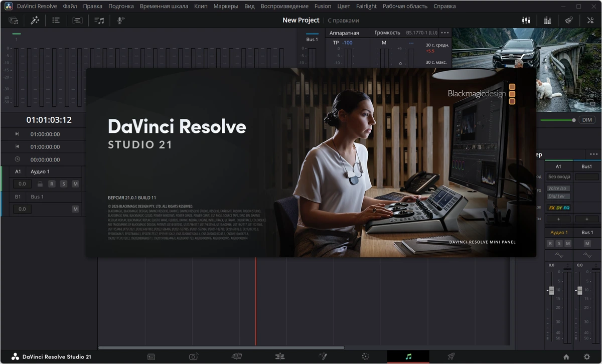
Task: Click the Voice Iso effect slot on A1
Action: [559, 189]
